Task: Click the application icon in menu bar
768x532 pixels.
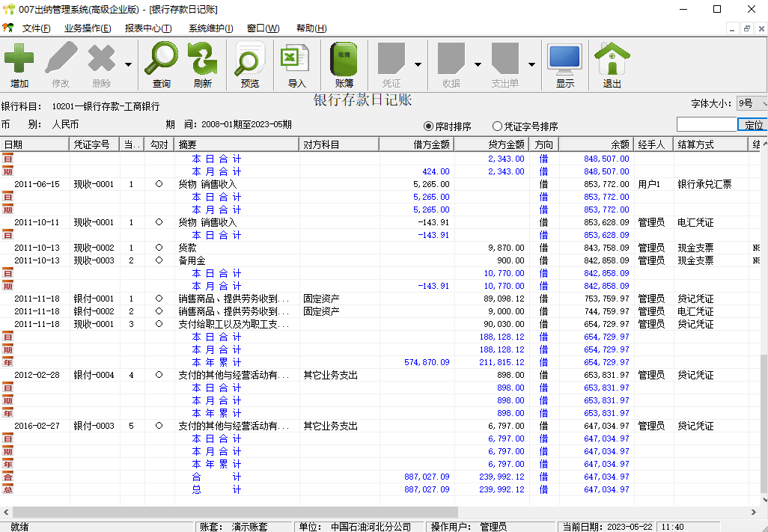Action: coord(7,28)
